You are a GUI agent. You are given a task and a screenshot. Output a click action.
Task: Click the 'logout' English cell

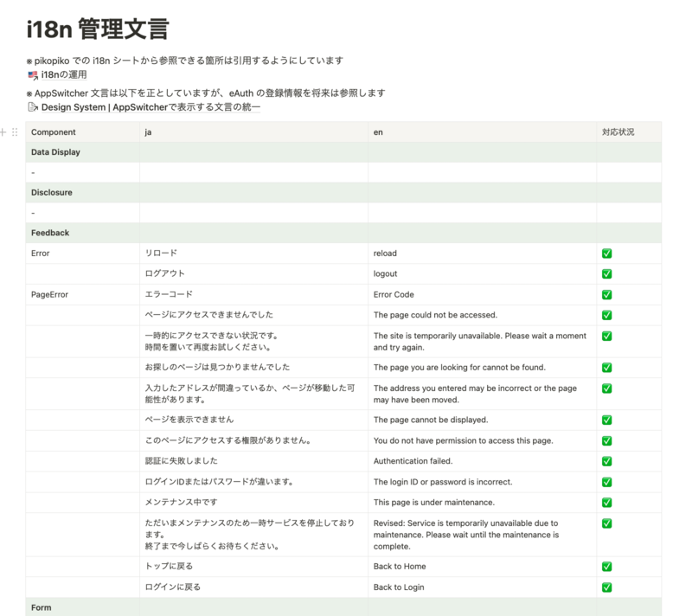(483, 273)
